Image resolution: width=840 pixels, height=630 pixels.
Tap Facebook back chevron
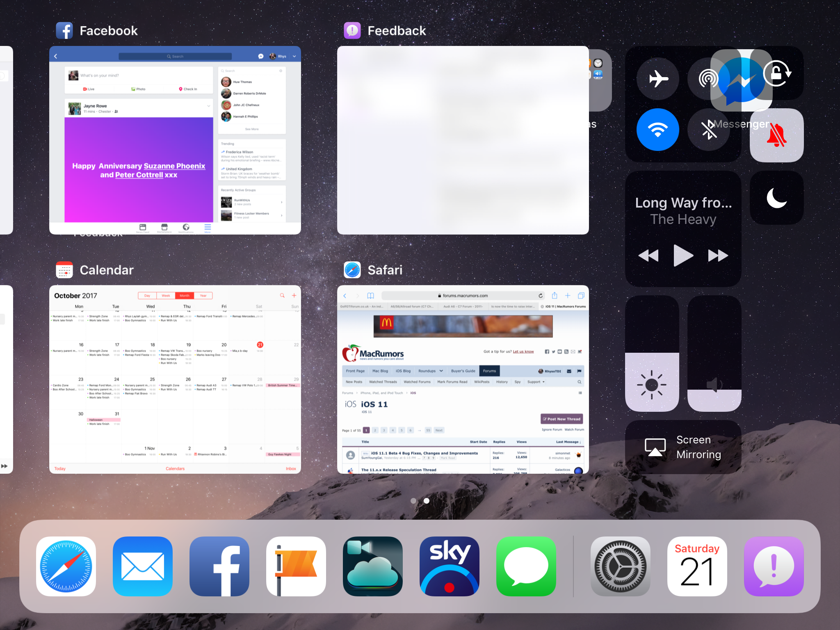[x=56, y=56]
